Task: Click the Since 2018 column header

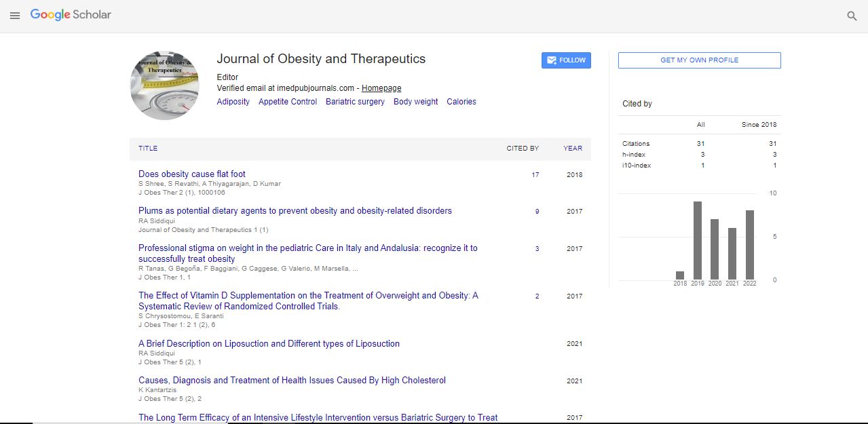Action: pos(759,125)
